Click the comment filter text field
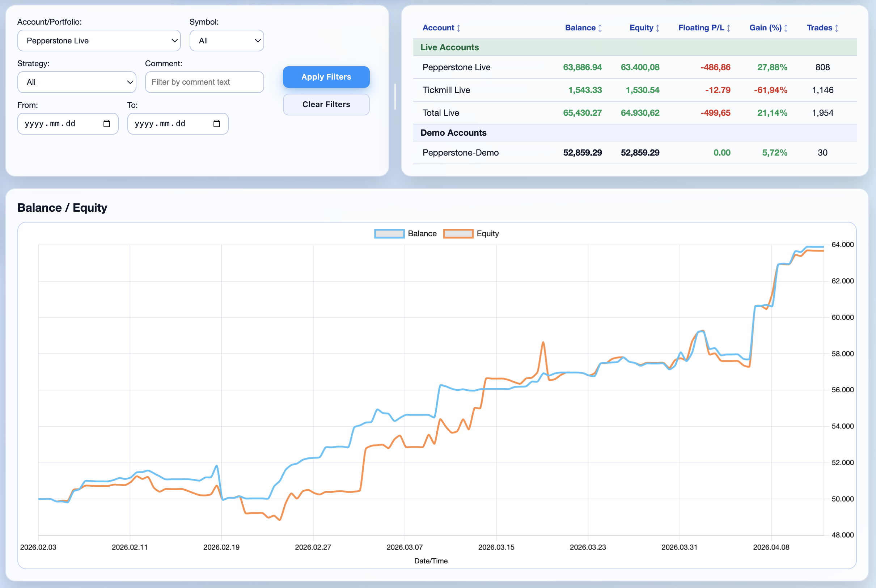This screenshot has height=588, width=876. (204, 82)
